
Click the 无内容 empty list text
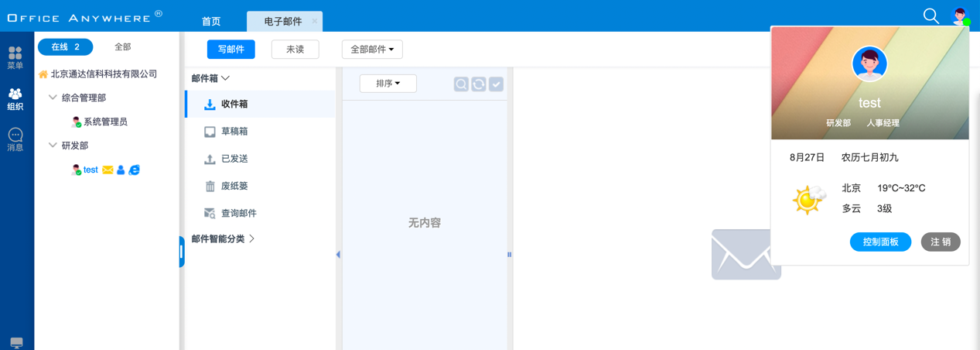coord(425,223)
